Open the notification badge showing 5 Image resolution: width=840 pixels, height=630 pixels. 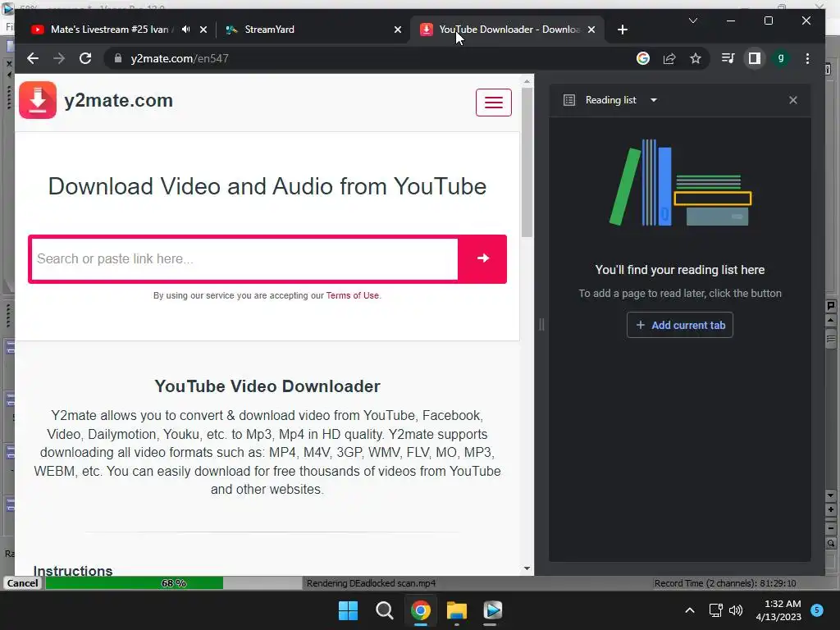click(x=817, y=609)
